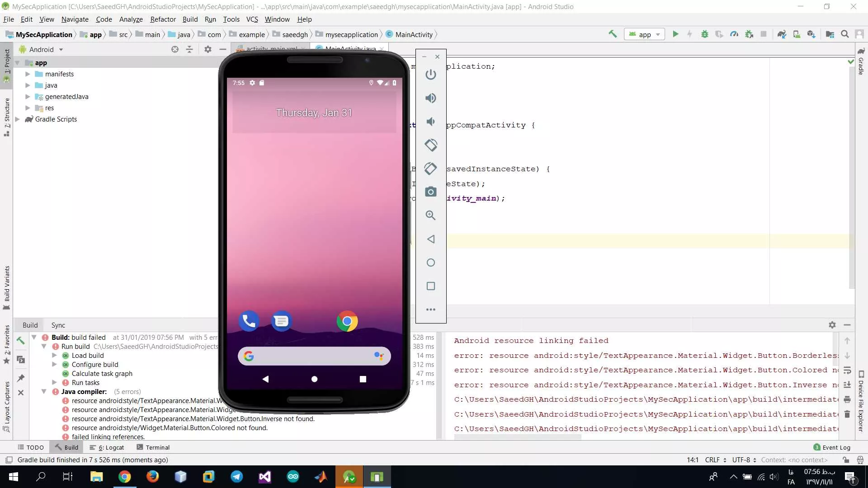The width and height of the screenshot is (868, 488).
Task: Collapse the Java compiler errors node
Action: coord(44,392)
